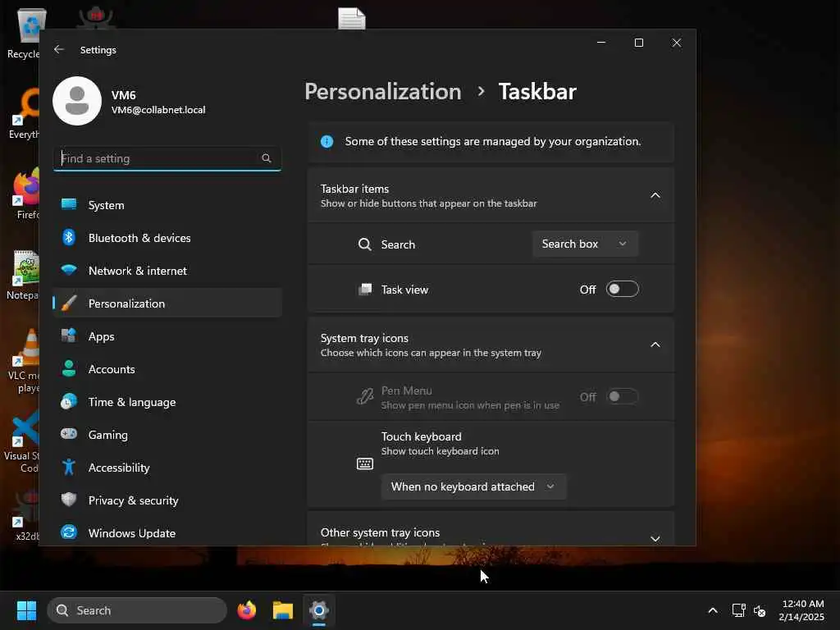Click the VM6@collabnet.local account email
Viewport: 840px width, 630px height.
coord(158,110)
